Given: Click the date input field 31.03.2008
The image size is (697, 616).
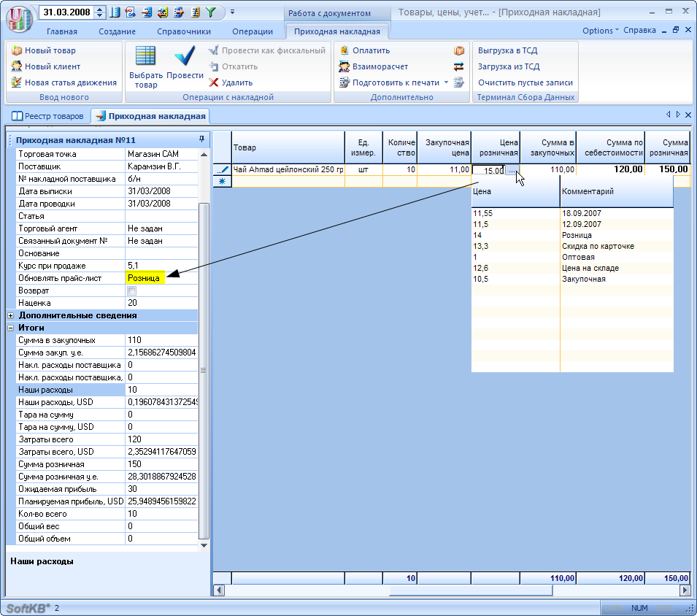Looking at the screenshot, I should pos(67,12).
